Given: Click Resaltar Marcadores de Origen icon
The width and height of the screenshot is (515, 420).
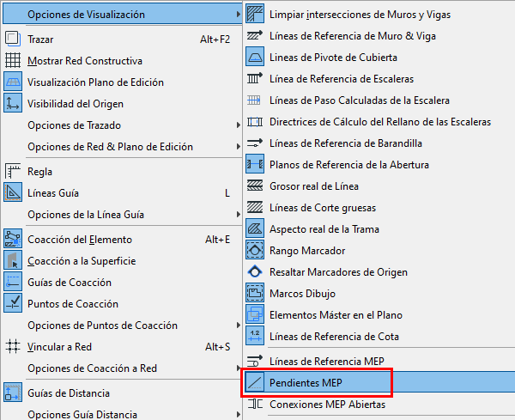Looking at the screenshot, I should 255,271.
